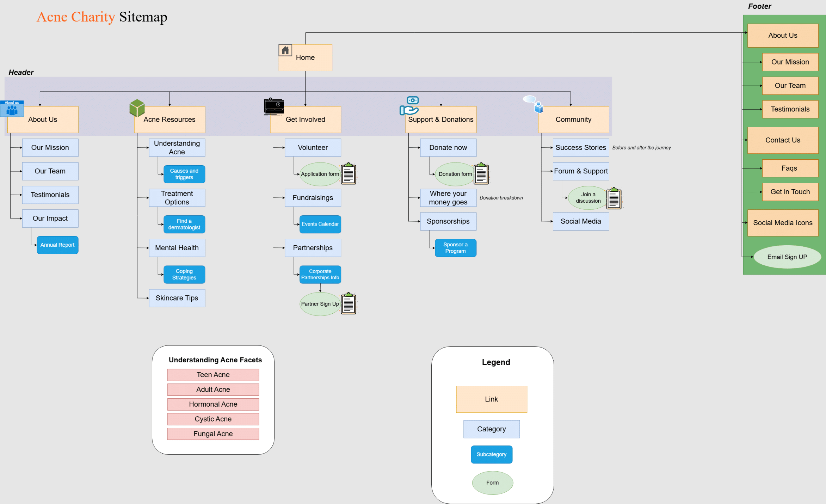Click clipboard icon next to Donation form
826x504 pixels.
click(481, 173)
